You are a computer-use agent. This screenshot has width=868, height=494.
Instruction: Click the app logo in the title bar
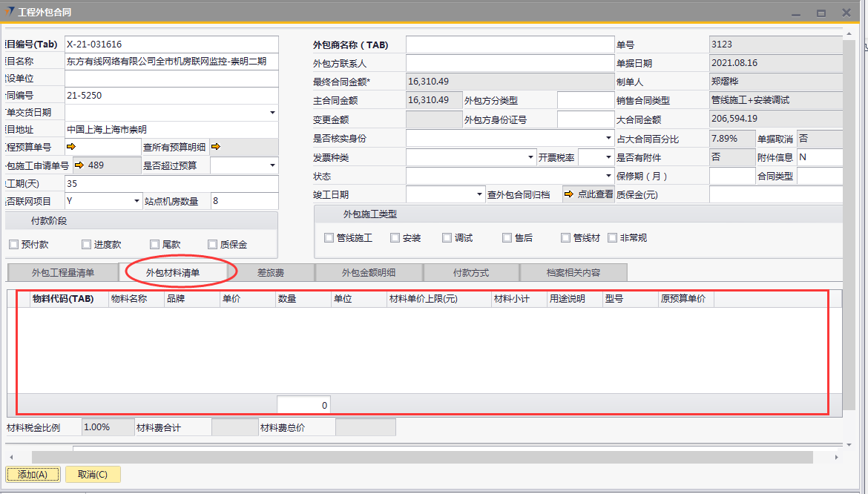pyautogui.click(x=9, y=13)
